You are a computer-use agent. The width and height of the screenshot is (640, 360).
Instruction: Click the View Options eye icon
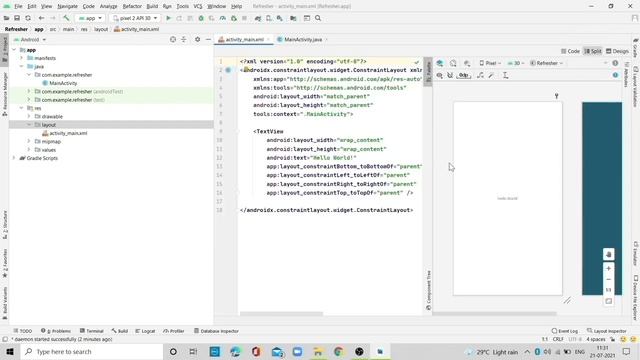pyautogui.click(x=440, y=76)
